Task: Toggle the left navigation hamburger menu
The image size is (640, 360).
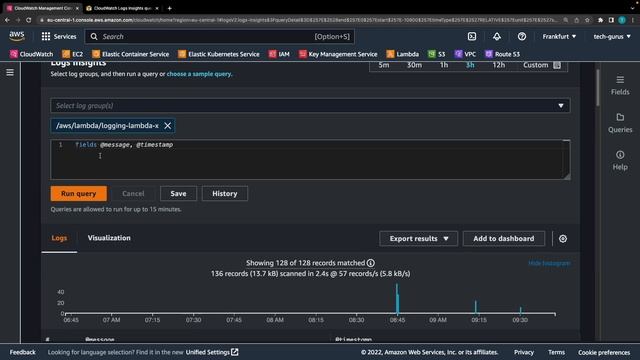Action: click(x=10, y=72)
